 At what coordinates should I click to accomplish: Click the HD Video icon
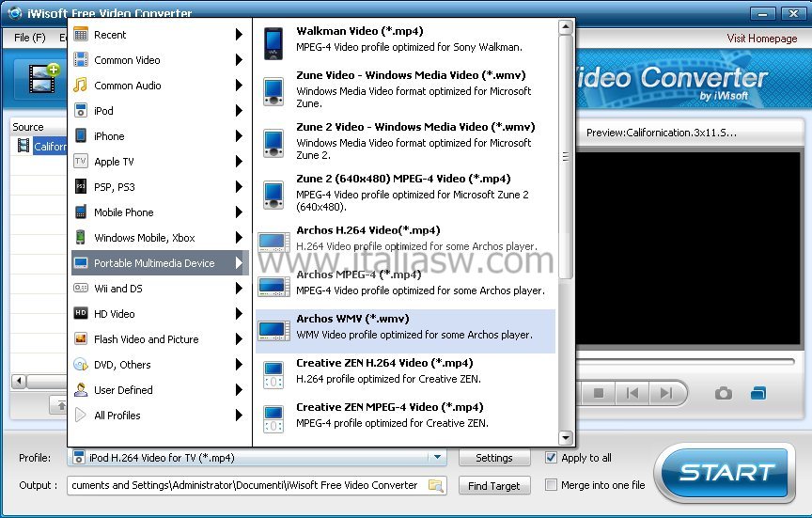point(81,314)
